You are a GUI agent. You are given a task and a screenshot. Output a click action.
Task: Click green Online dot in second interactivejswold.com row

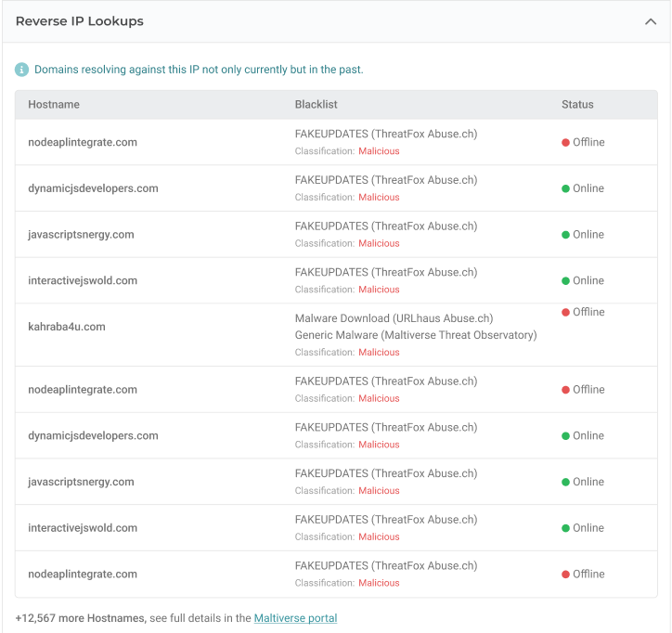(x=565, y=528)
